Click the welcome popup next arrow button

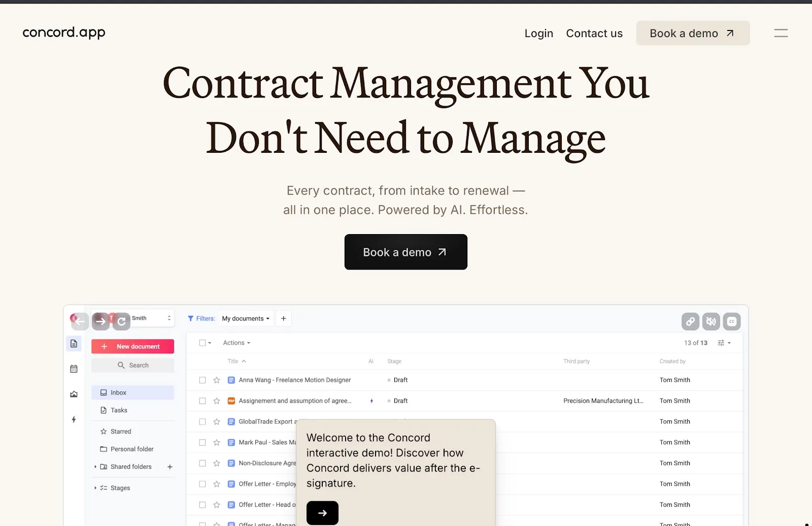point(322,513)
